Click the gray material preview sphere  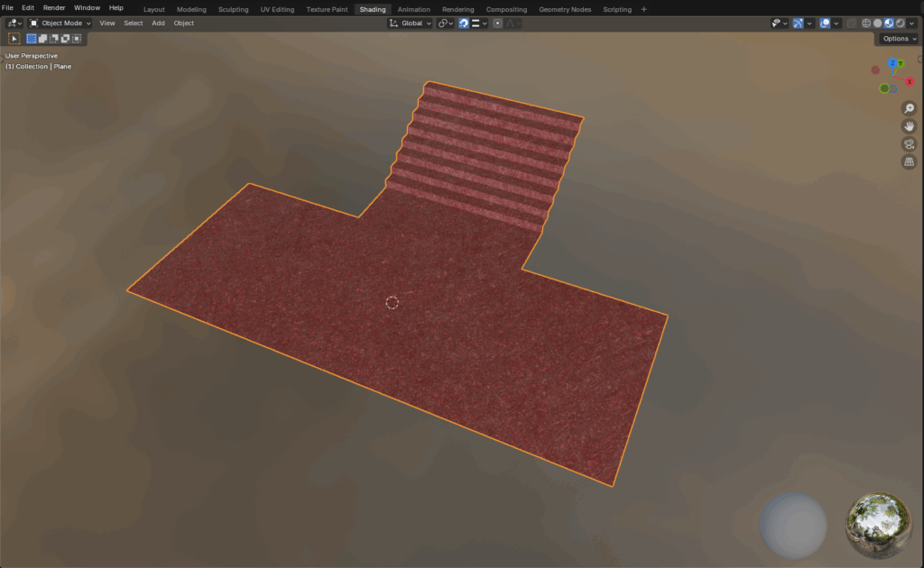793,526
